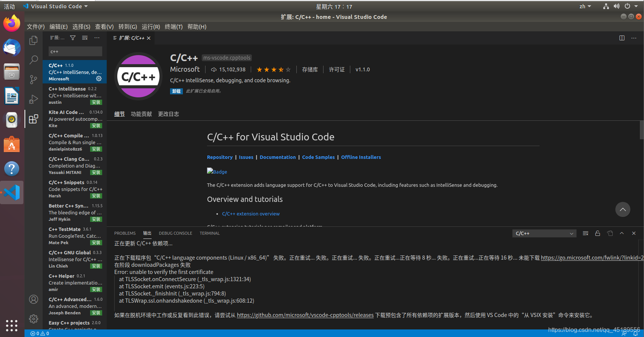644x337 pixels.
Task: Click the extension search box containing c++
Action: (75, 51)
